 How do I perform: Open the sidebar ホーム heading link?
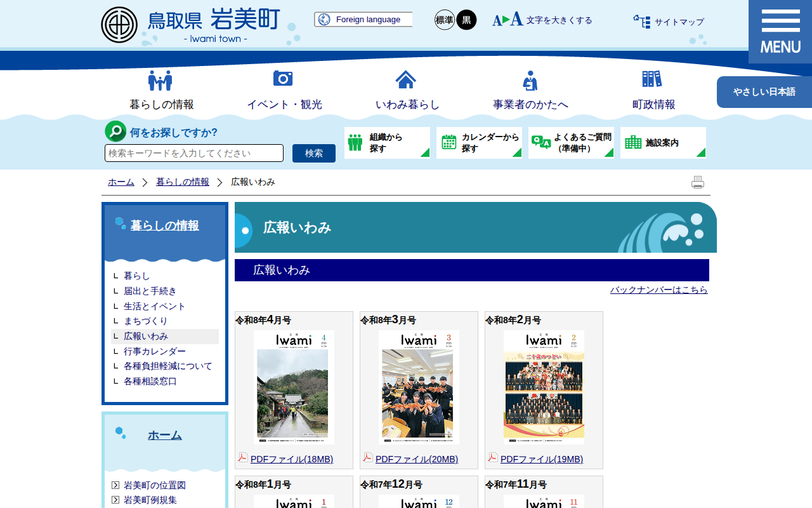(x=165, y=435)
